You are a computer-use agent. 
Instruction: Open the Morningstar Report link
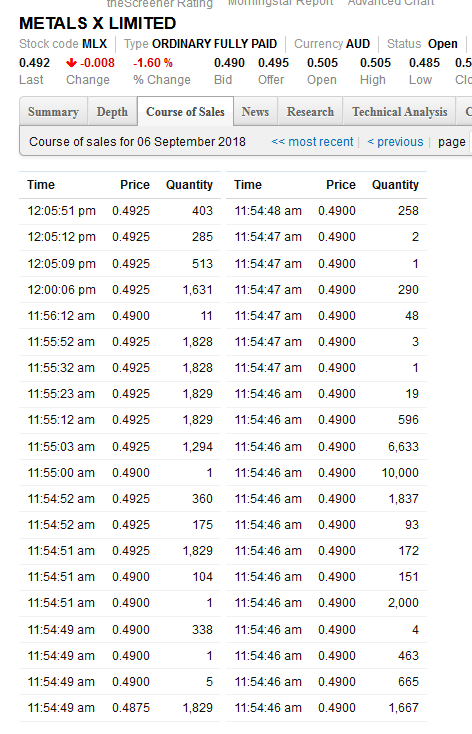[280, 3]
